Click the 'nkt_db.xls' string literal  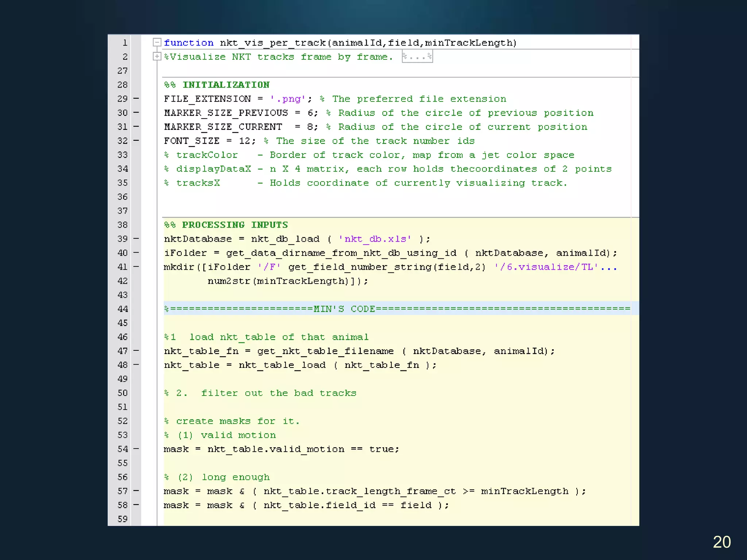point(375,239)
